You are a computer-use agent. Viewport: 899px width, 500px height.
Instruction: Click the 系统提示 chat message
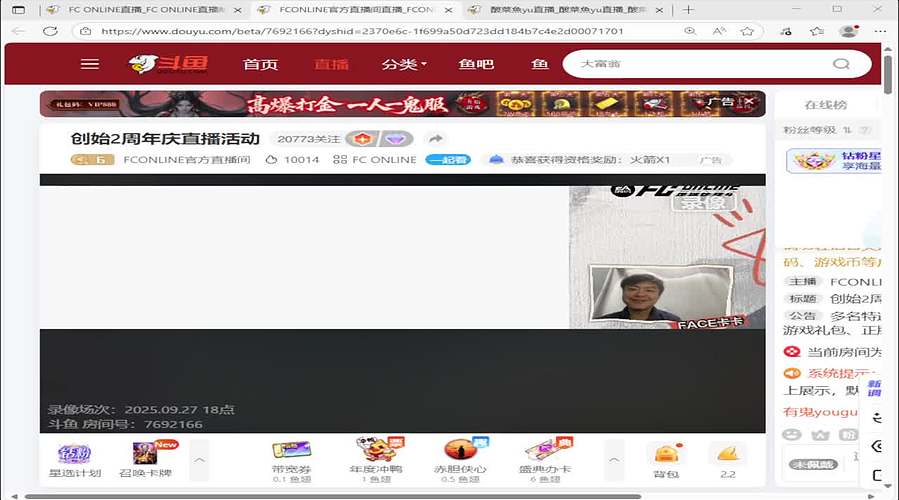pos(832,374)
